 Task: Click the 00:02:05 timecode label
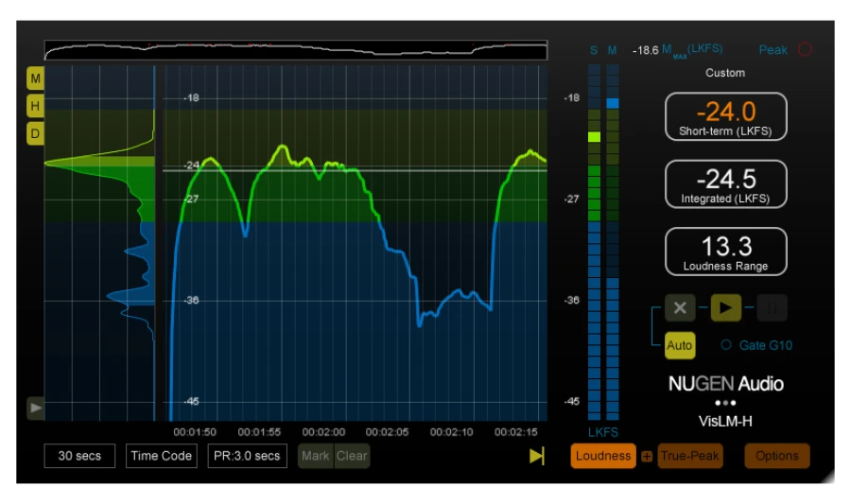(x=387, y=432)
